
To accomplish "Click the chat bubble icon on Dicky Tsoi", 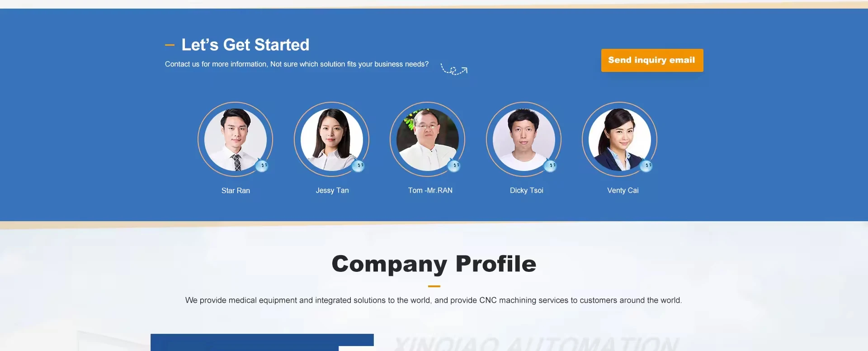I will pyautogui.click(x=550, y=166).
